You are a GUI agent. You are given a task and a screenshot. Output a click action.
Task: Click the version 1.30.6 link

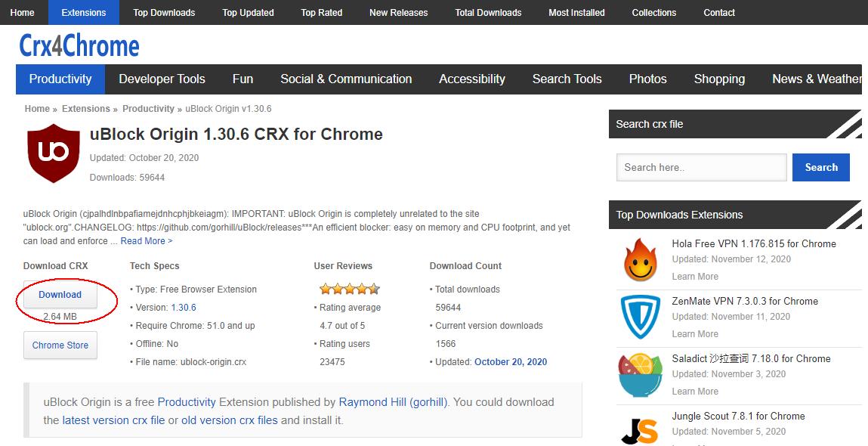coord(184,308)
